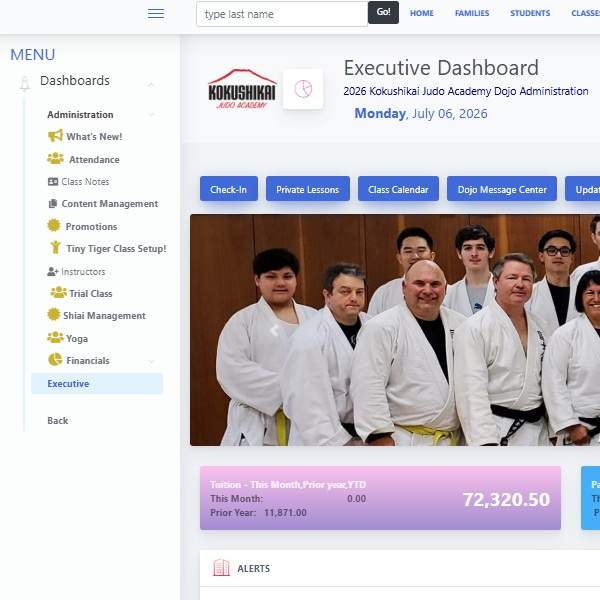Open Yoga in sidebar
This screenshot has width=600, height=600.
pyautogui.click(x=77, y=339)
